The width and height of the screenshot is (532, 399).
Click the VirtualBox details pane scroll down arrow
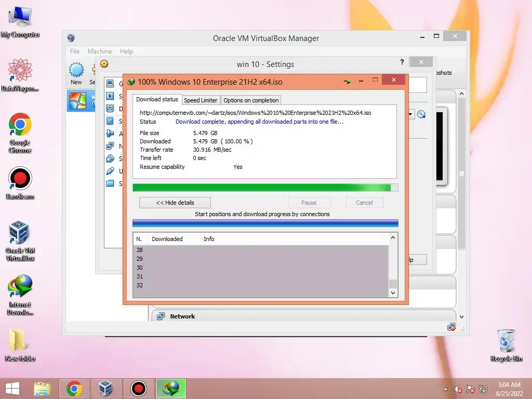(461, 316)
